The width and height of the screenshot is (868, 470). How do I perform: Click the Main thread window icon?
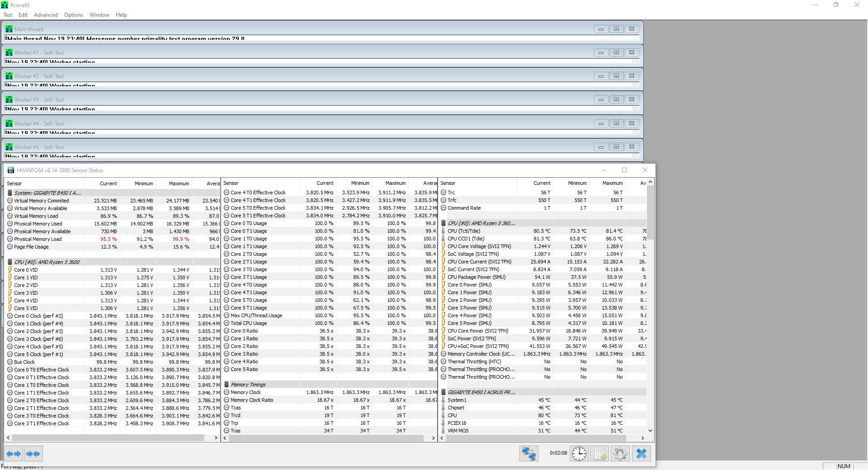pos(9,29)
